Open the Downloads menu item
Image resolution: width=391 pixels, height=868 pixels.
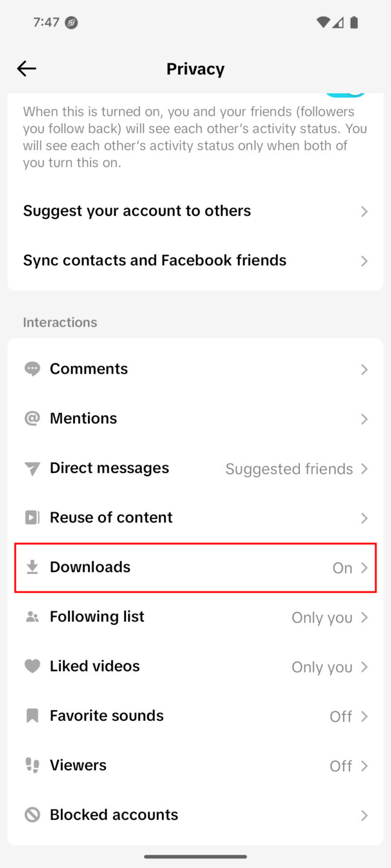(195, 567)
